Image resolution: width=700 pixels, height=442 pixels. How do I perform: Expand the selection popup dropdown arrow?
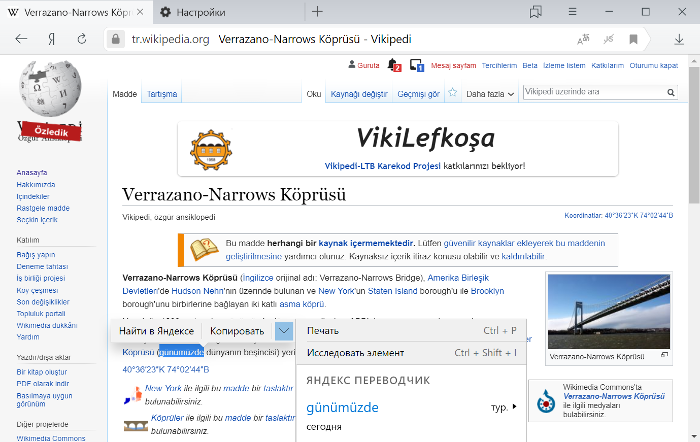(284, 331)
